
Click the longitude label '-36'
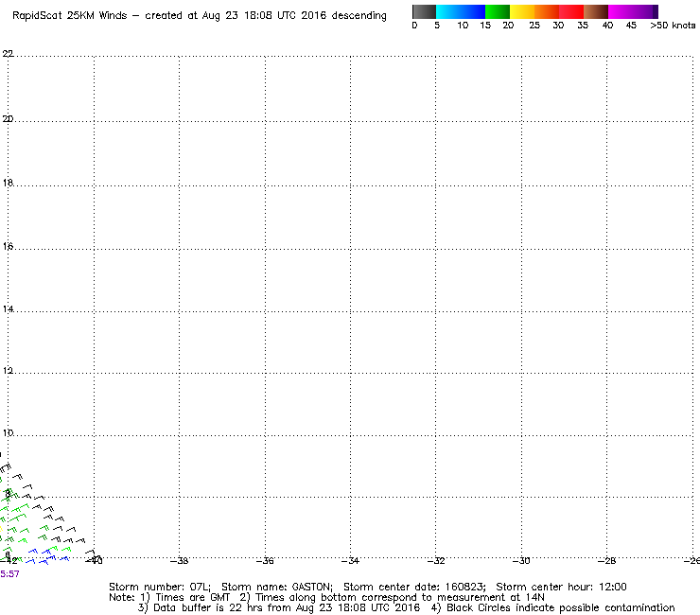click(265, 561)
